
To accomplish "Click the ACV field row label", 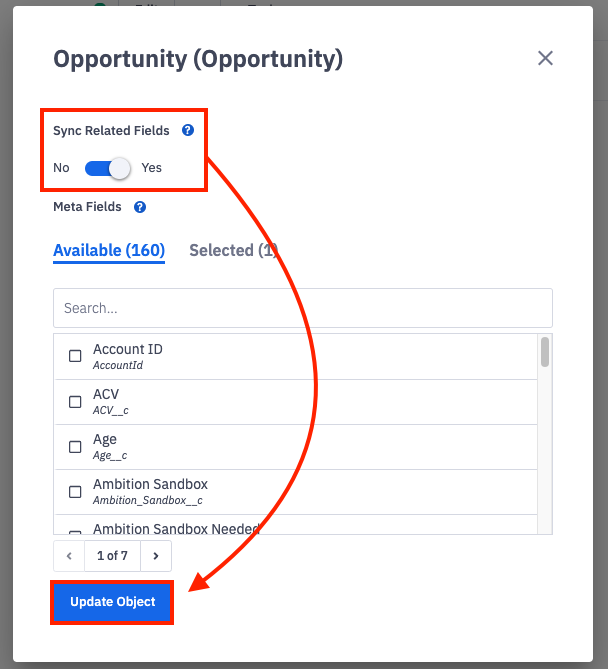I will tap(106, 395).
